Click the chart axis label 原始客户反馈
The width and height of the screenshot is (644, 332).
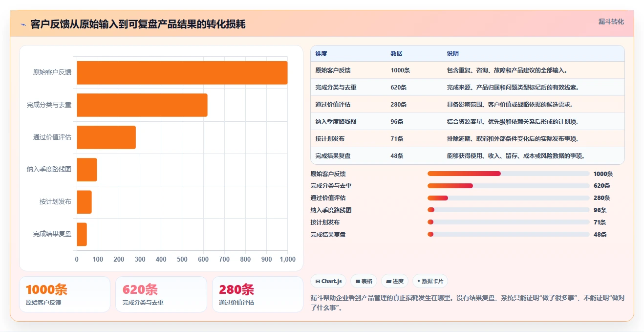click(x=52, y=72)
